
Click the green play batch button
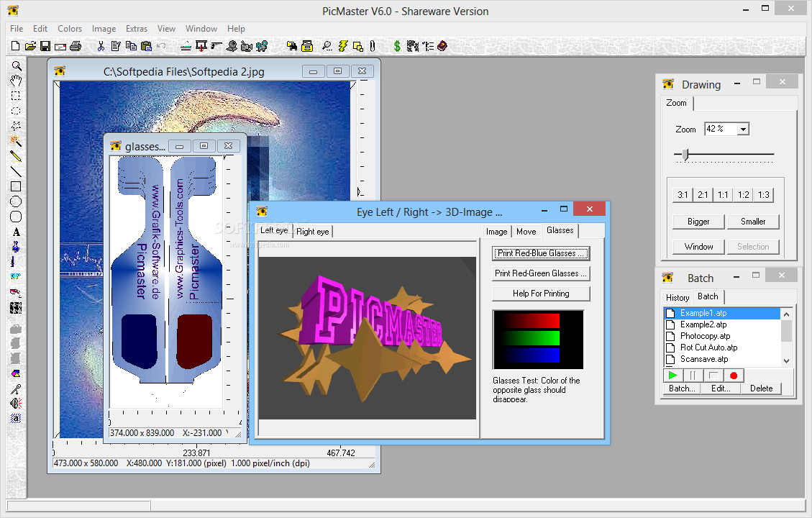coord(672,375)
